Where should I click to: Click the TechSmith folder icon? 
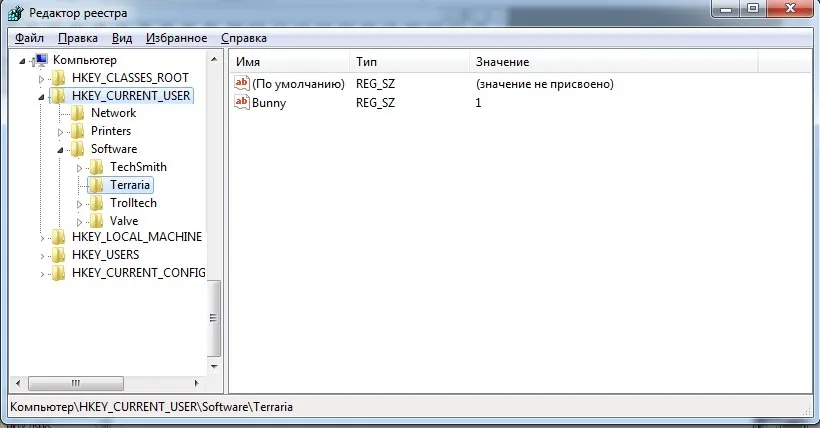tap(97, 167)
